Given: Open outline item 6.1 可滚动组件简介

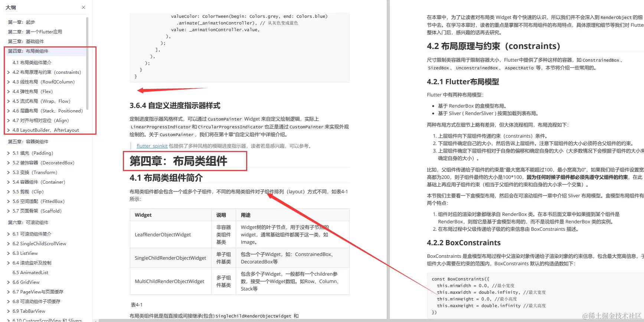Looking at the screenshot, I should (32, 234).
